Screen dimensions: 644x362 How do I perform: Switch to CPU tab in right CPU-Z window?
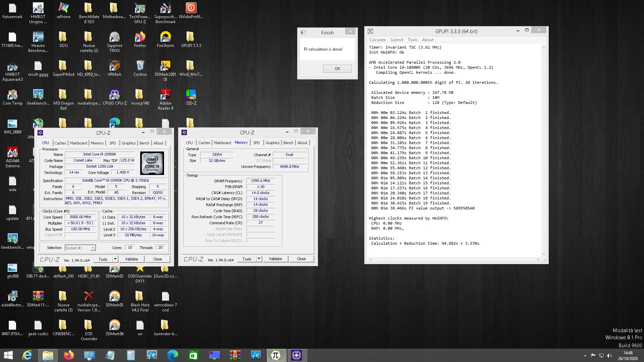(190, 143)
